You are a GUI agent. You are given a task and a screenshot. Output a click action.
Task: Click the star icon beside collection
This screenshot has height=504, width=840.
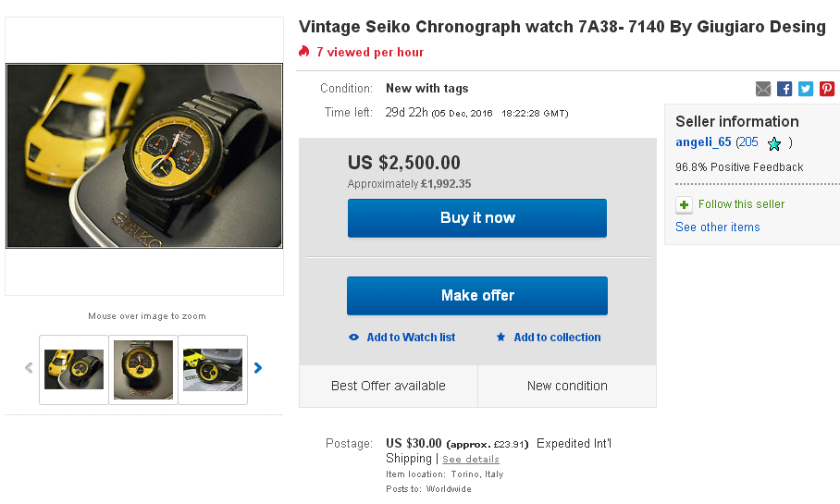[x=500, y=338]
